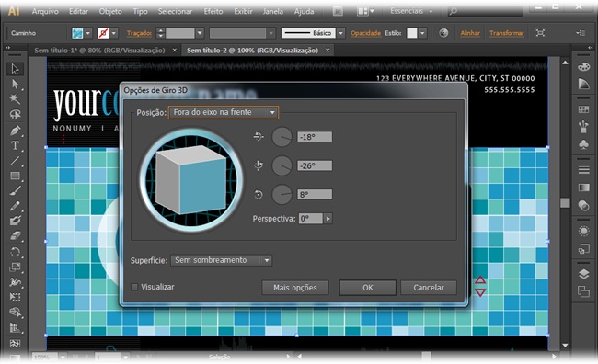Open the Básico brush definition dropdown

341,33
